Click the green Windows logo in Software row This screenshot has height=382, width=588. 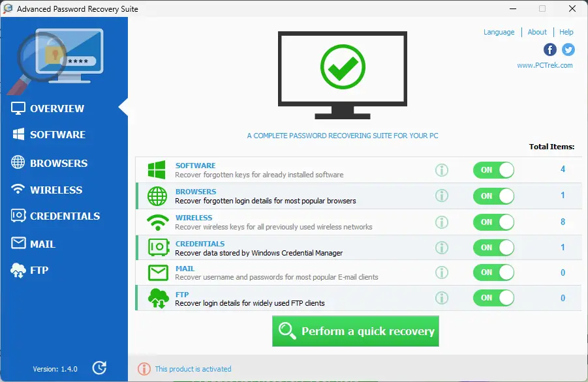click(x=157, y=169)
